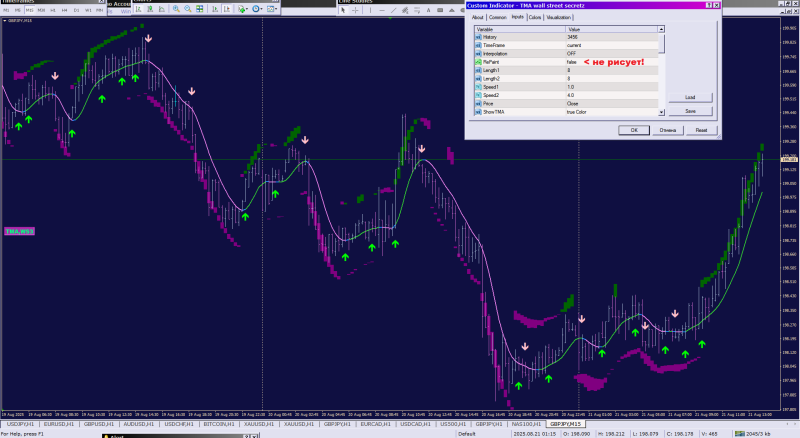Switch to BITCOIN,H1 chart tab
The height and width of the screenshot is (438, 800).
point(219,424)
